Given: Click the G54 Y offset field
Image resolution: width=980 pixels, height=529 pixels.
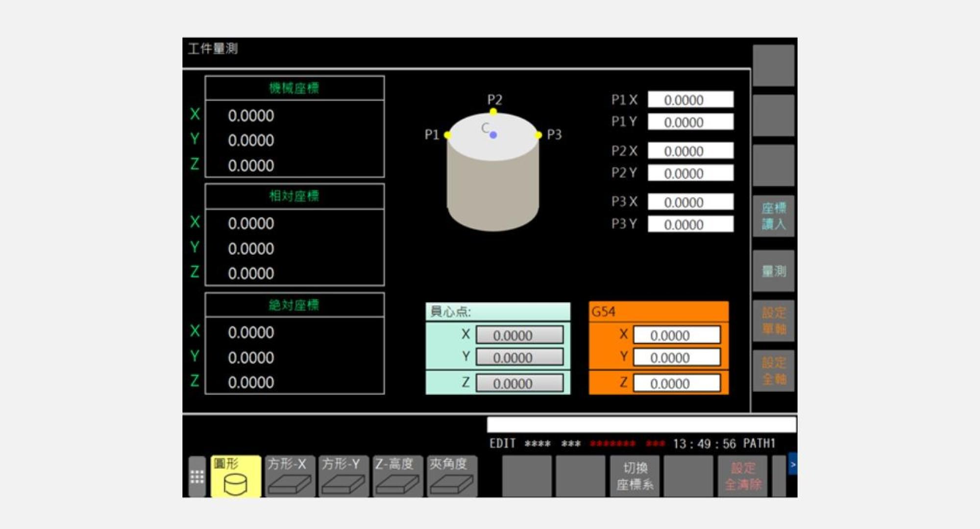Looking at the screenshot, I should point(677,357).
